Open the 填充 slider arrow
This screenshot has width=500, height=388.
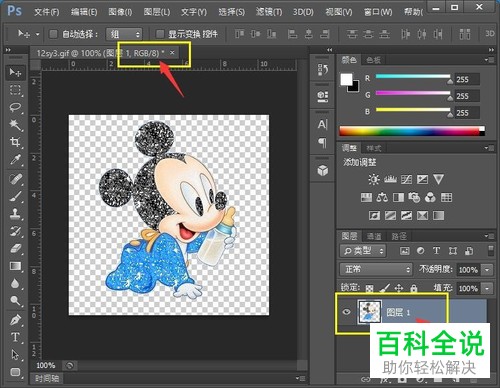[487, 288]
